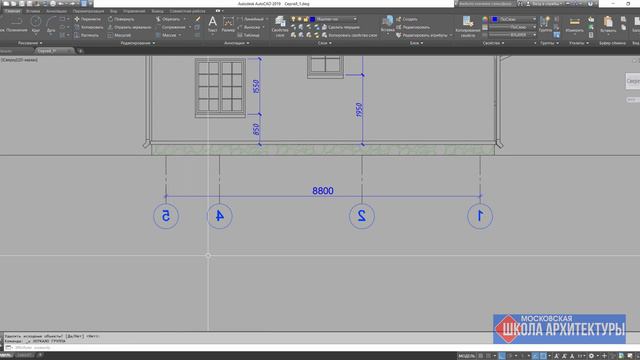Screen dimensions: 640x360
Task: Activate the Scale (Масштаб) command
Action: point(119,36)
